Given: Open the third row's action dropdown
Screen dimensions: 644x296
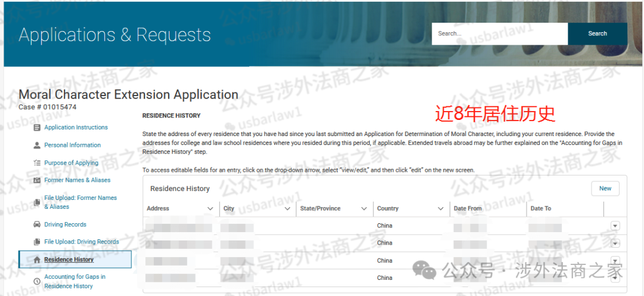Looking at the screenshot, I should point(615,261).
